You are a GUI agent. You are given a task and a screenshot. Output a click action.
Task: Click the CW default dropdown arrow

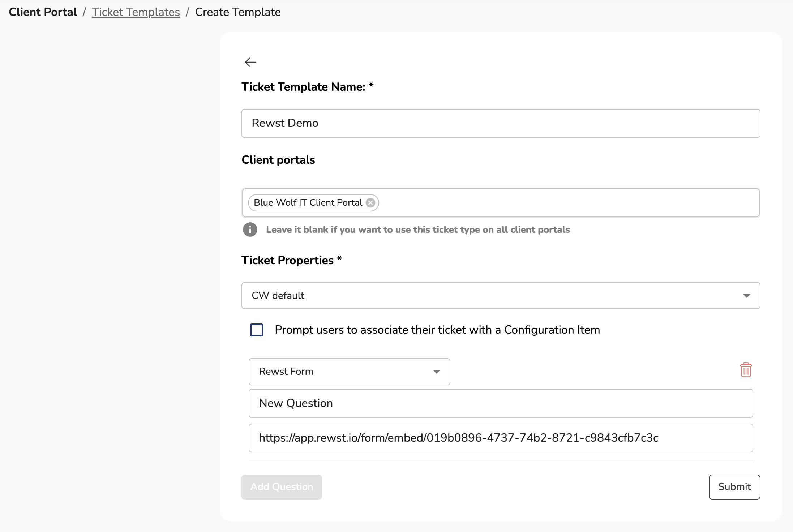[746, 296]
